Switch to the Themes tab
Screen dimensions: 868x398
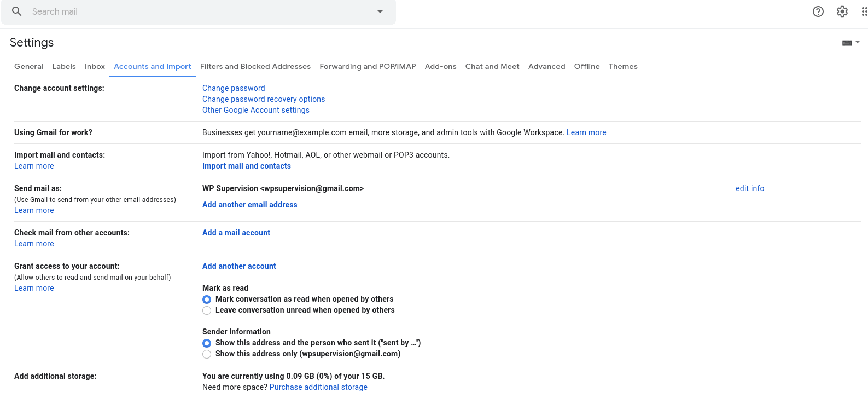pyautogui.click(x=623, y=66)
